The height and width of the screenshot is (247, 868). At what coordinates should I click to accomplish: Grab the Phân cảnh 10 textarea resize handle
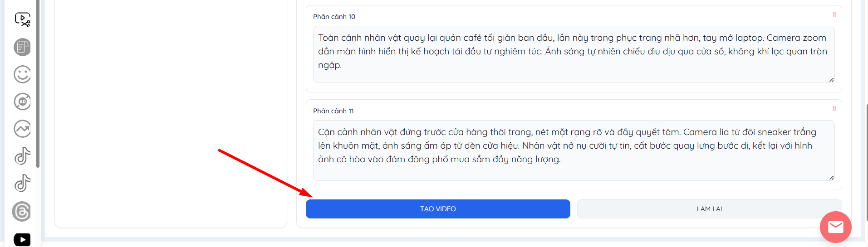click(831, 80)
